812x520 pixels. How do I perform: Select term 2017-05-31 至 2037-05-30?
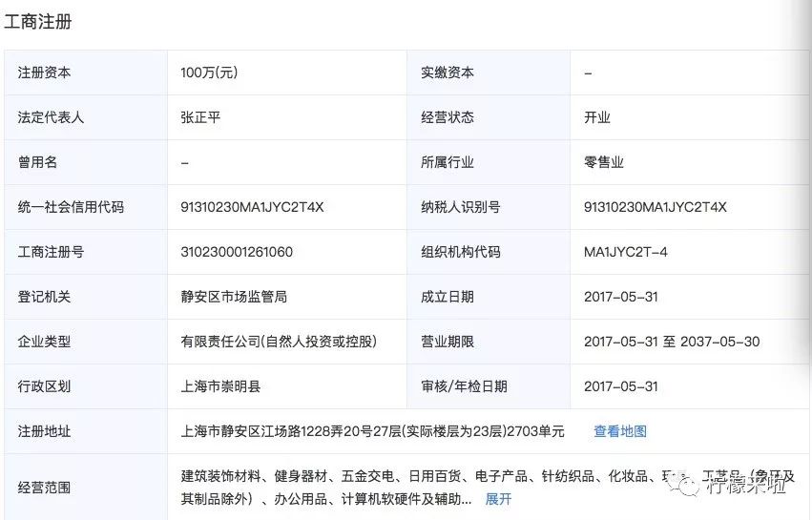672,342
